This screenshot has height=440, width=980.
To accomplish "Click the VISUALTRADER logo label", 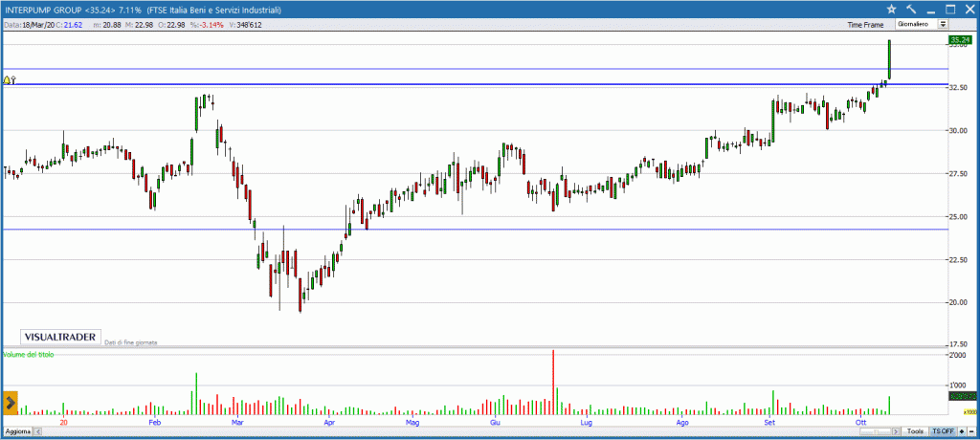I will pyautogui.click(x=60, y=337).
